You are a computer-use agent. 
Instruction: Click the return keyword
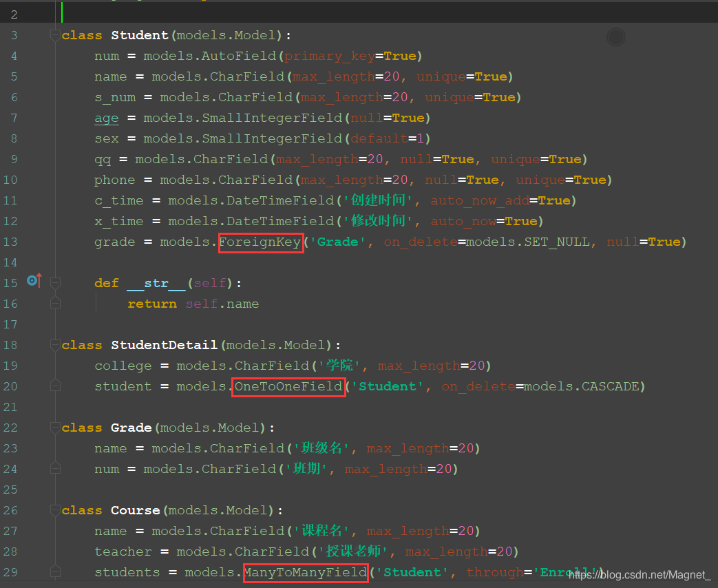(152, 304)
